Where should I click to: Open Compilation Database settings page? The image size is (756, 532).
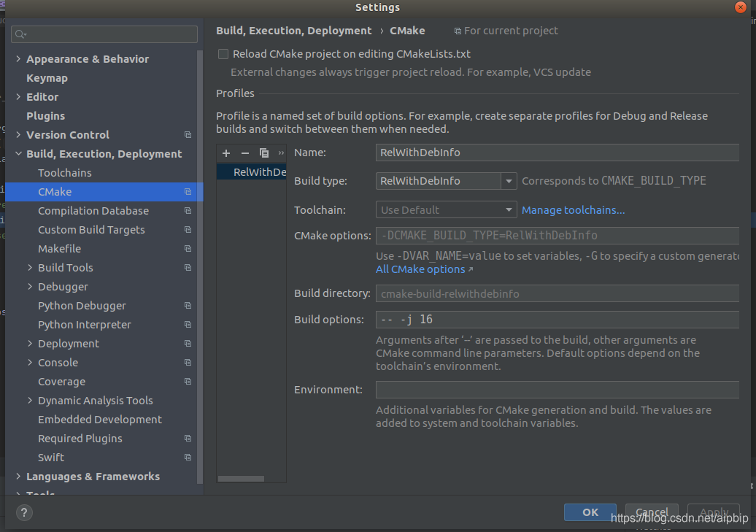click(x=93, y=211)
